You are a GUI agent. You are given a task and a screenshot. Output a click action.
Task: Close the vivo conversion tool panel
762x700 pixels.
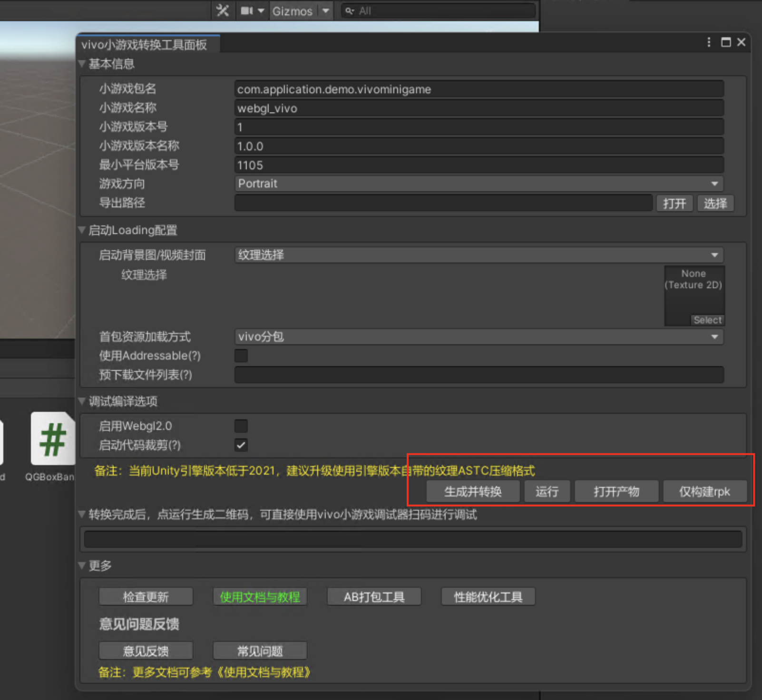(x=741, y=42)
